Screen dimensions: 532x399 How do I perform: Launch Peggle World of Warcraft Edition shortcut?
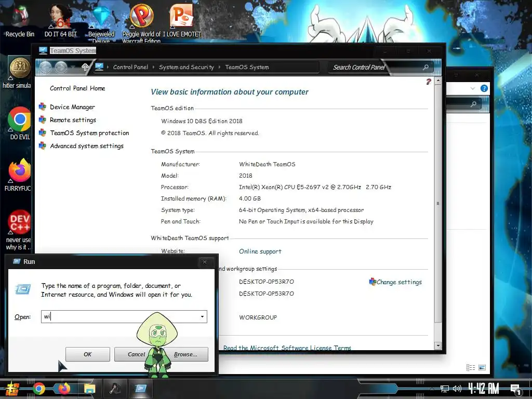(141, 23)
